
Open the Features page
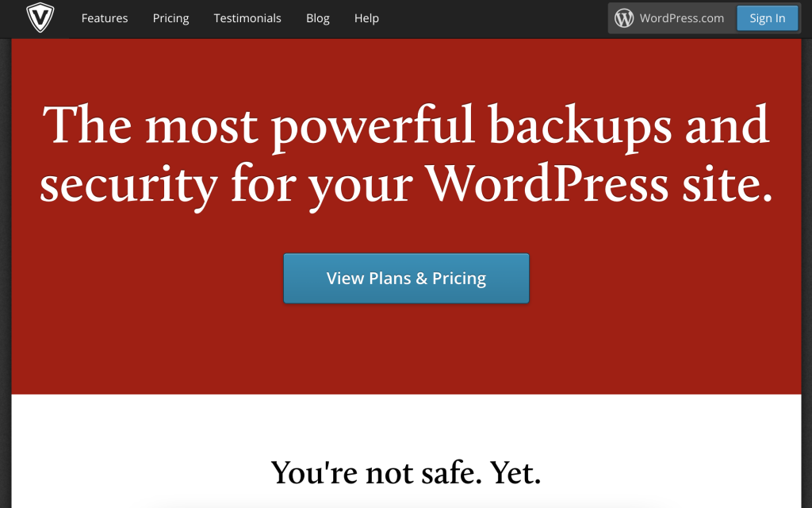pos(105,18)
